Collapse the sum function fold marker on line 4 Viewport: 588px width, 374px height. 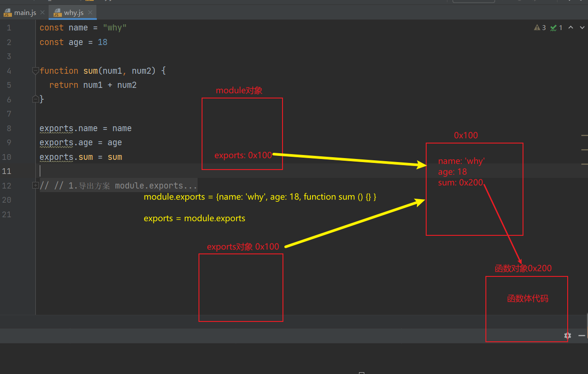pyautogui.click(x=35, y=71)
